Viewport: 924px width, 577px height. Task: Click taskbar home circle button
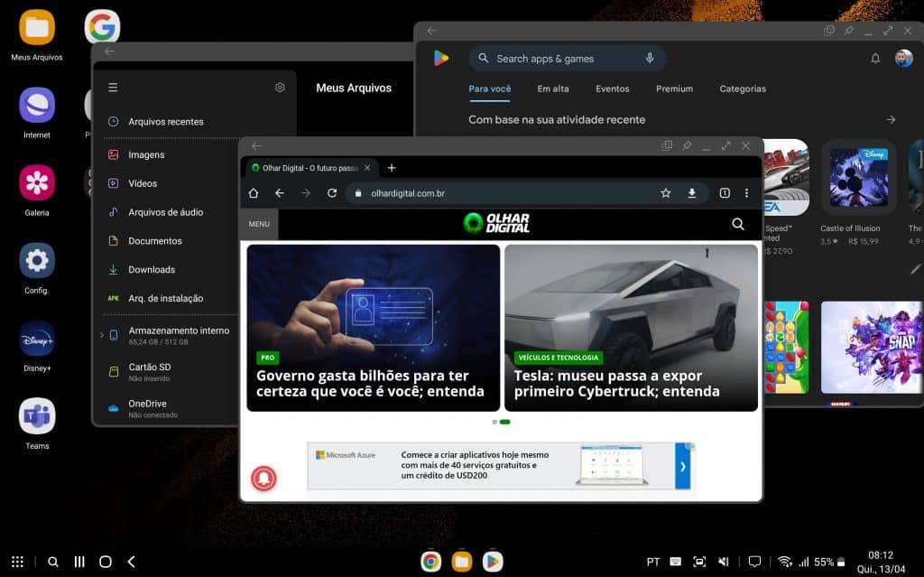[106, 562]
